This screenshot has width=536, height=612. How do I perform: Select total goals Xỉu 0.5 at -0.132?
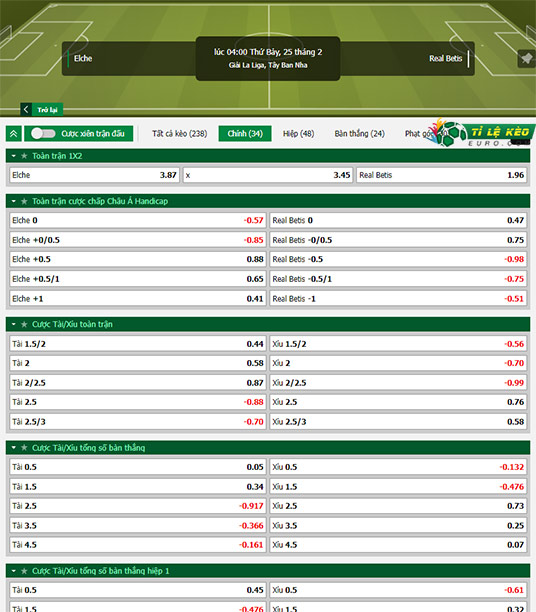coord(398,467)
